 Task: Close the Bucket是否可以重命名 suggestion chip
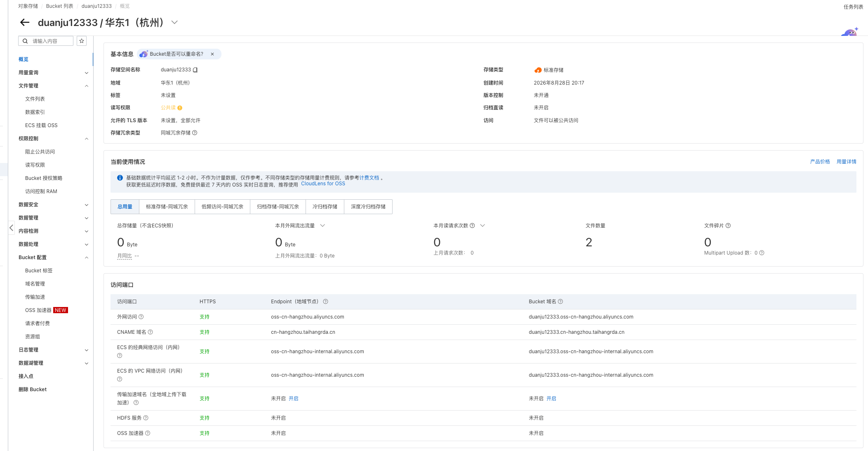pyautogui.click(x=212, y=54)
